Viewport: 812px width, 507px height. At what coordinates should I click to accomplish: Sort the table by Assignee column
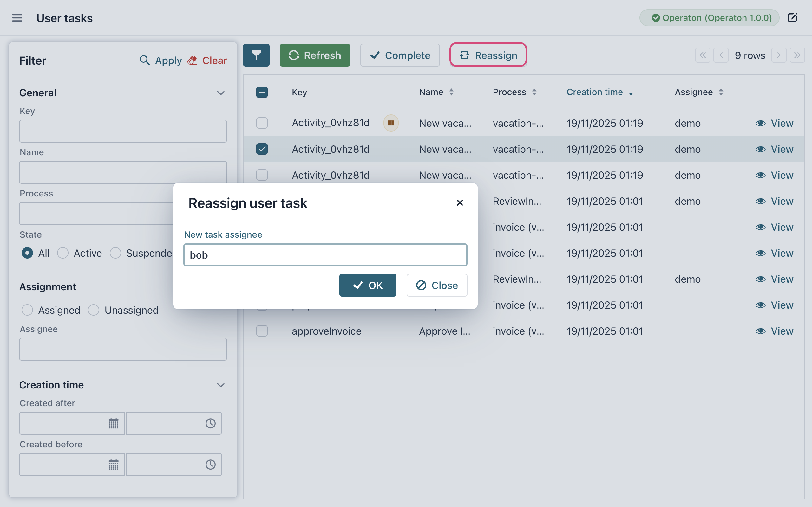click(x=721, y=92)
